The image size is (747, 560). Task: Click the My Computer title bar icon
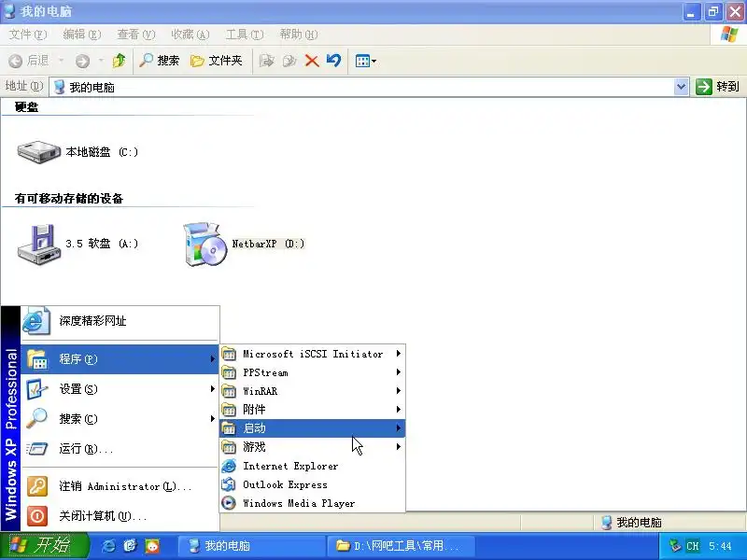point(9,11)
